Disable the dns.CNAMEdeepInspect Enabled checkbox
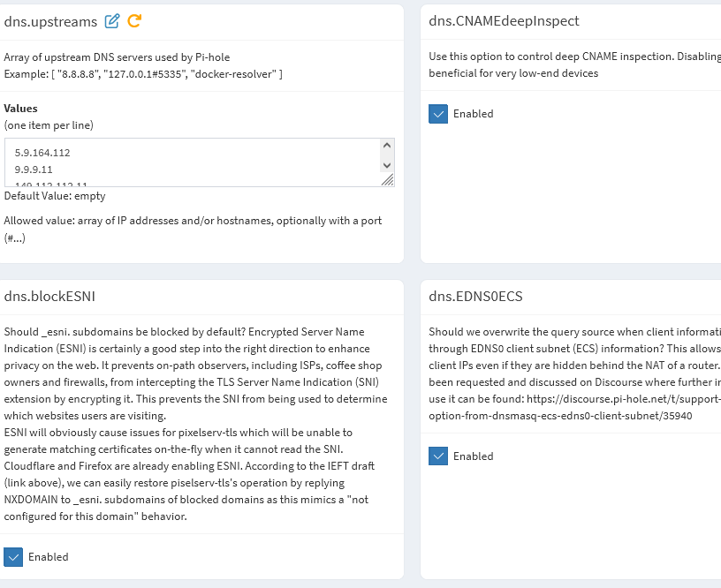This screenshot has height=588, width=721. tap(438, 114)
